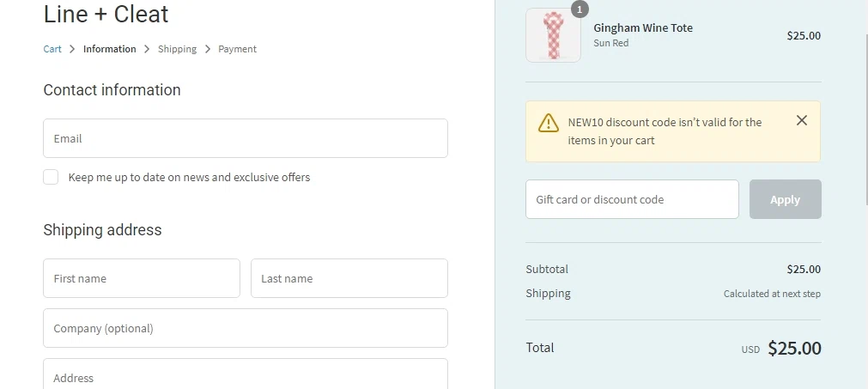Open the Line + Cleat store title

coord(106,14)
